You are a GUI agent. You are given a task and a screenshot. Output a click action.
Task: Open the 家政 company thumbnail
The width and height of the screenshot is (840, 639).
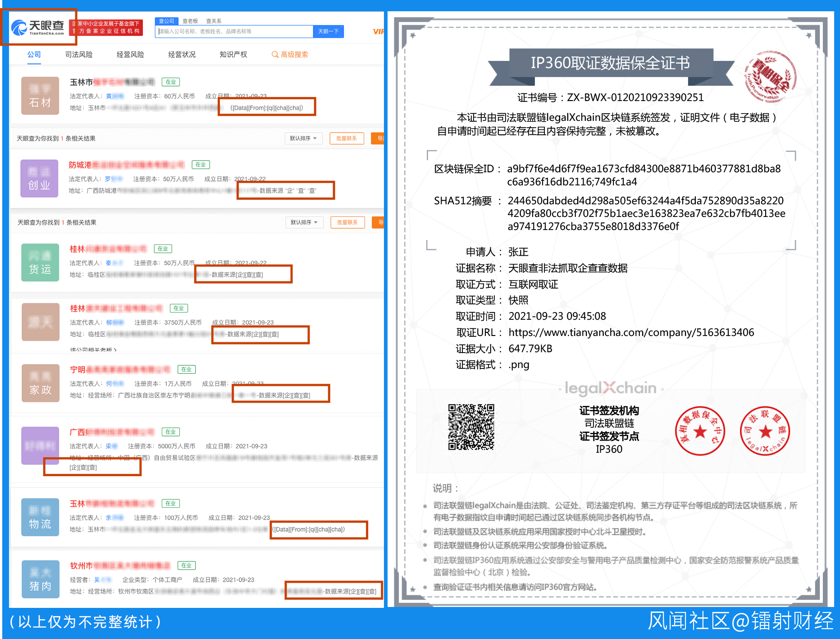41,383
